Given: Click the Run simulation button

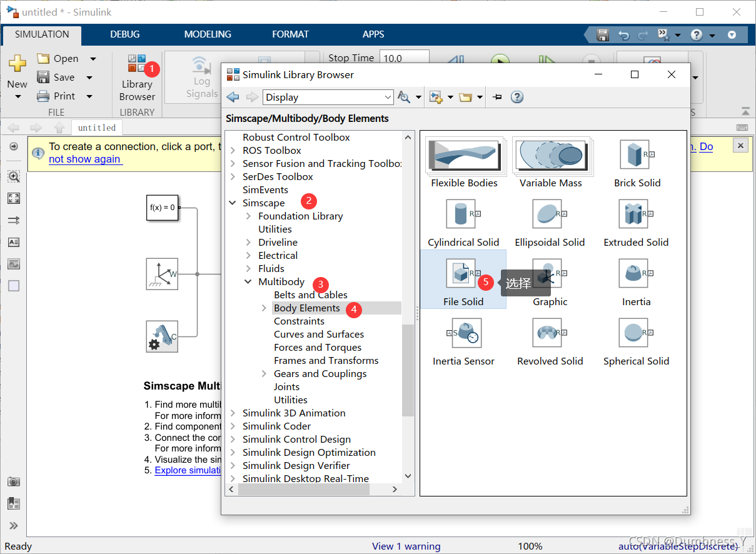Looking at the screenshot, I should click(500, 61).
